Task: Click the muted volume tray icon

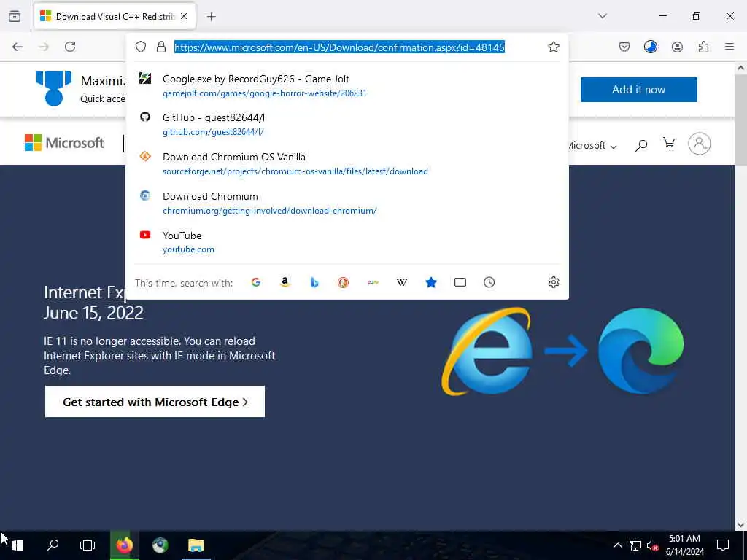Action: click(x=652, y=545)
